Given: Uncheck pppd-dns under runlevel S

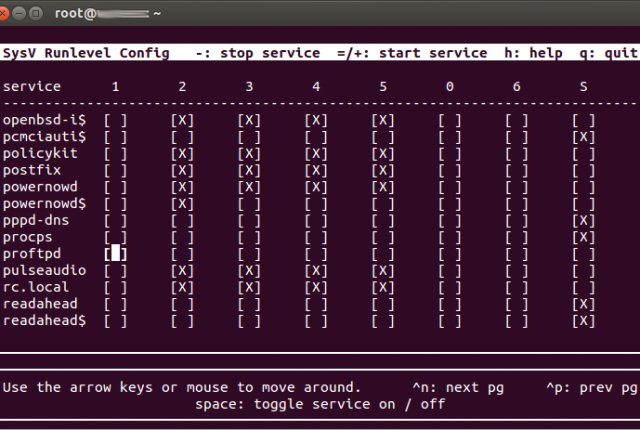Looking at the screenshot, I should coord(583,220).
